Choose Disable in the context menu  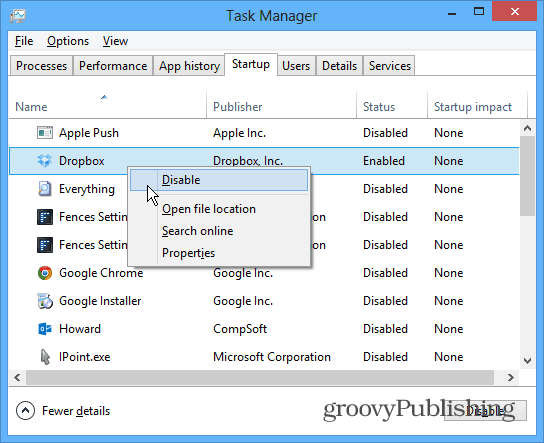click(219, 180)
